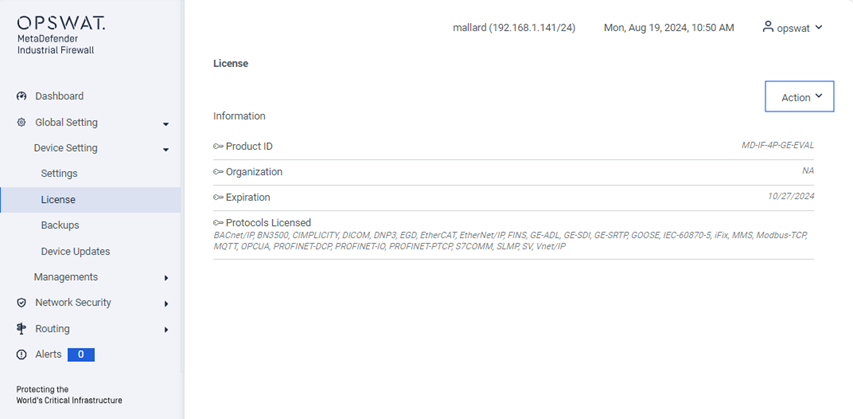Select the License sidebar item
Screen dimensions: 853x419
coord(90,200)
